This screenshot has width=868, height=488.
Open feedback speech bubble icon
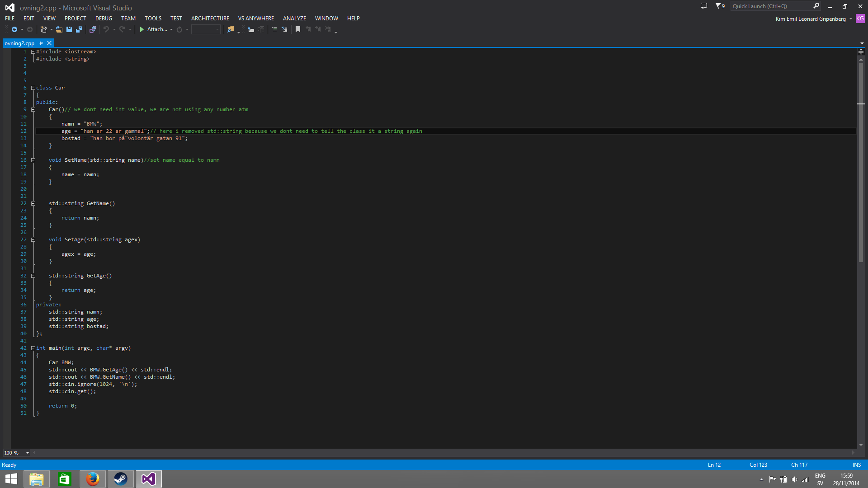coord(703,6)
